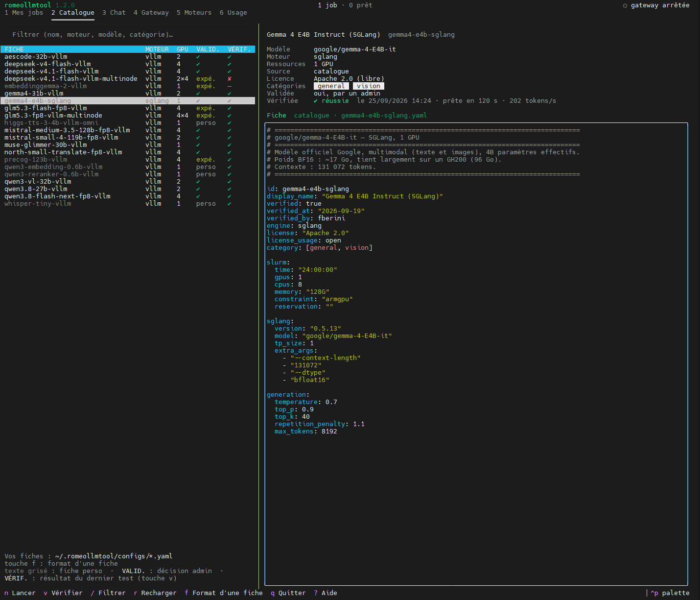This screenshot has width=700, height=600.
Task: Open the Usage tab
Action: (233, 13)
